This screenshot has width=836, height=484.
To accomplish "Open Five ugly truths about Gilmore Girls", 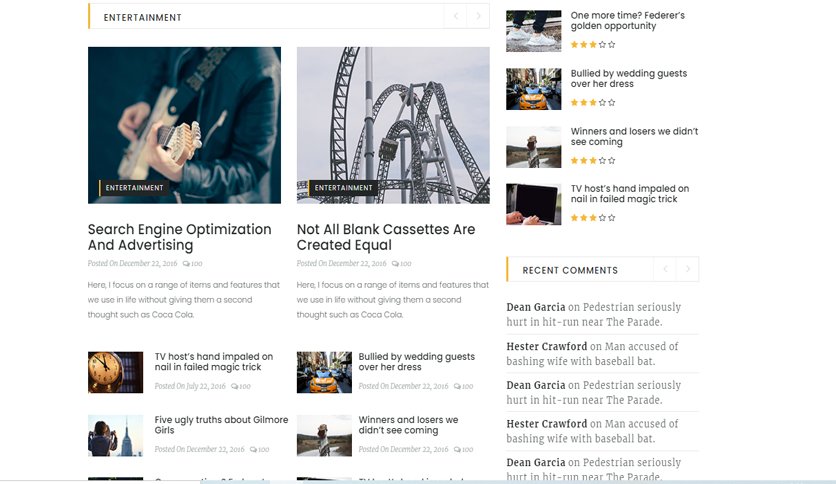I will (221, 425).
